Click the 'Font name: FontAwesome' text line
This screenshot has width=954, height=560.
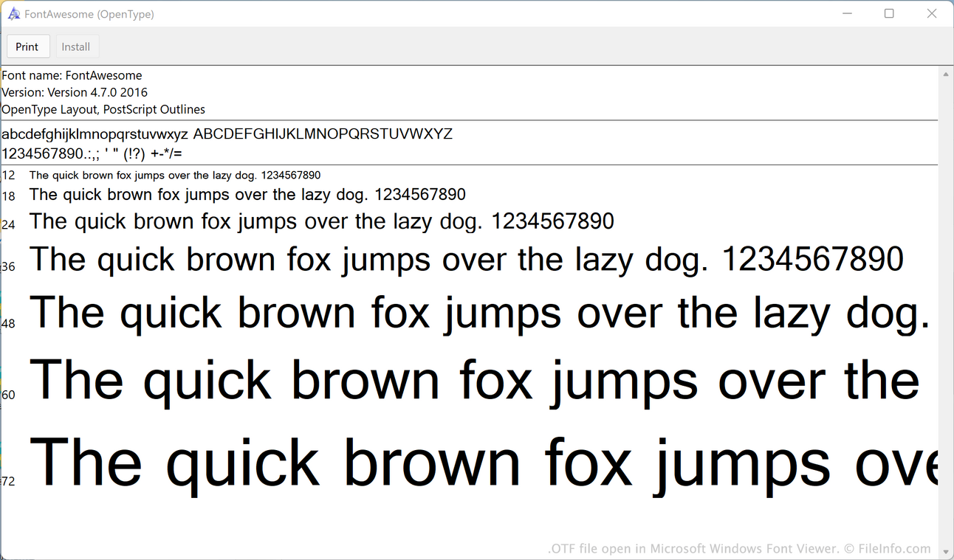72,75
